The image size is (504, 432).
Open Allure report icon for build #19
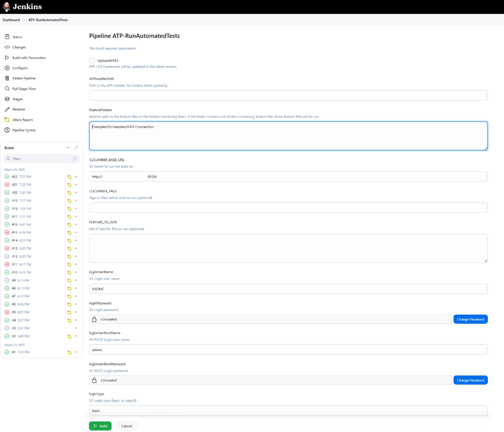click(70, 201)
